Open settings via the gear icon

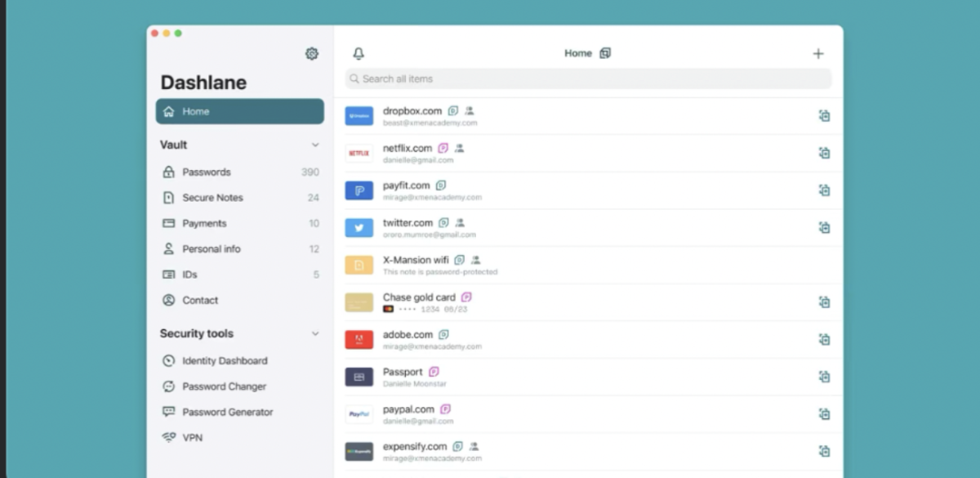tap(311, 54)
